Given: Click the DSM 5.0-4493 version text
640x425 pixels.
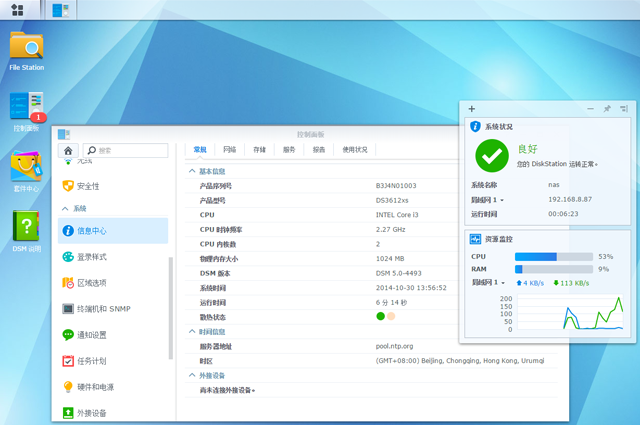Looking at the screenshot, I should tap(398, 273).
